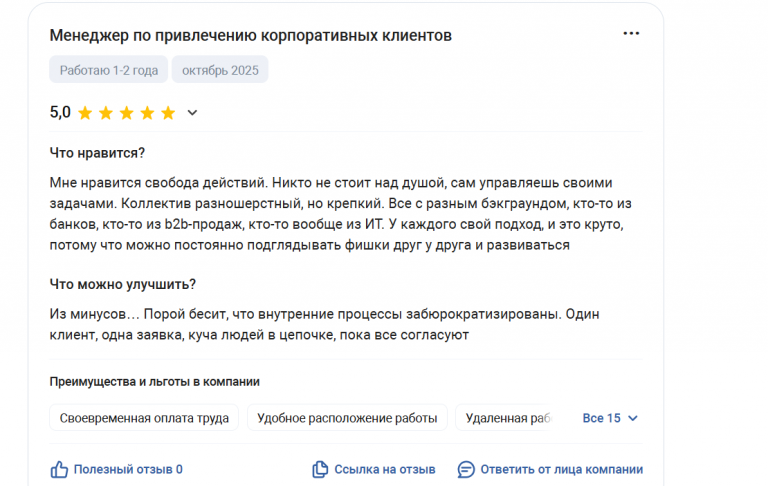Click the review title "Менеджер по привлечению корпоративных клиентов"

tap(250, 35)
